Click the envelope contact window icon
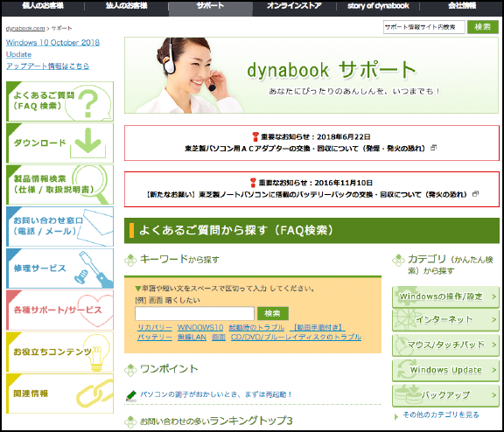 pyautogui.click(x=95, y=226)
